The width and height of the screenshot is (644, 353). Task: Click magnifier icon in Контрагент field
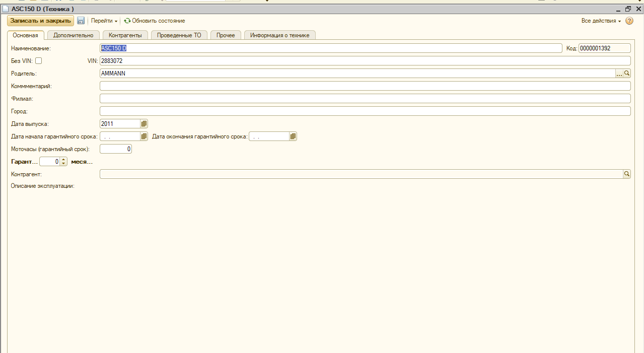[627, 174]
